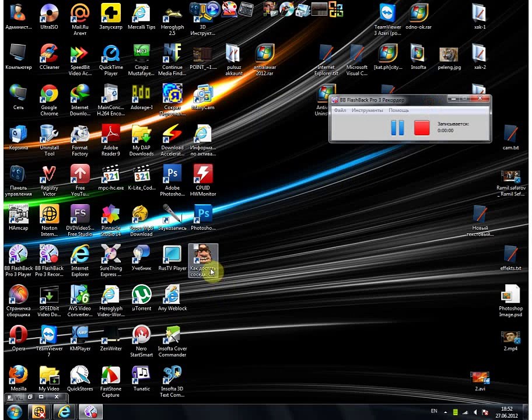Select the 2.avi video file
Screen dimensions: 532x420
click(x=480, y=381)
